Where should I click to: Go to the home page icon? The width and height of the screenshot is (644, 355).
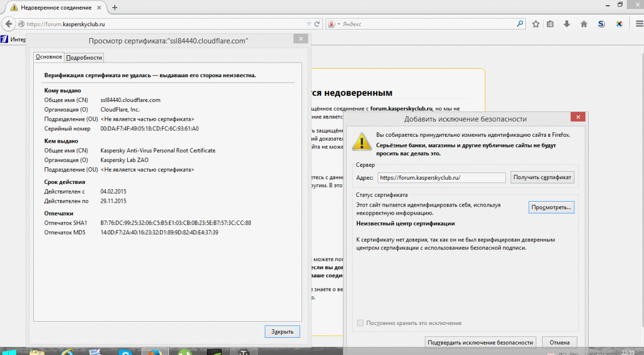(584, 24)
